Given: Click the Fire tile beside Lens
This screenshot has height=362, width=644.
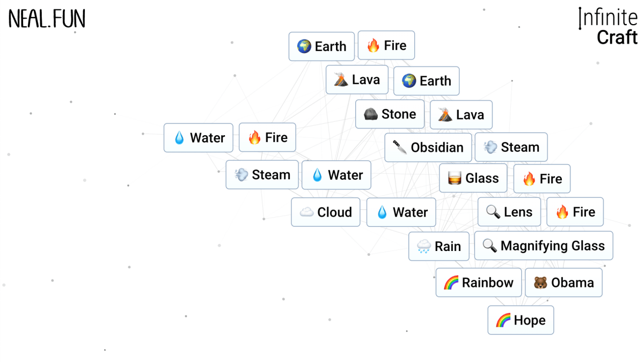Looking at the screenshot, I should [575, 212].
